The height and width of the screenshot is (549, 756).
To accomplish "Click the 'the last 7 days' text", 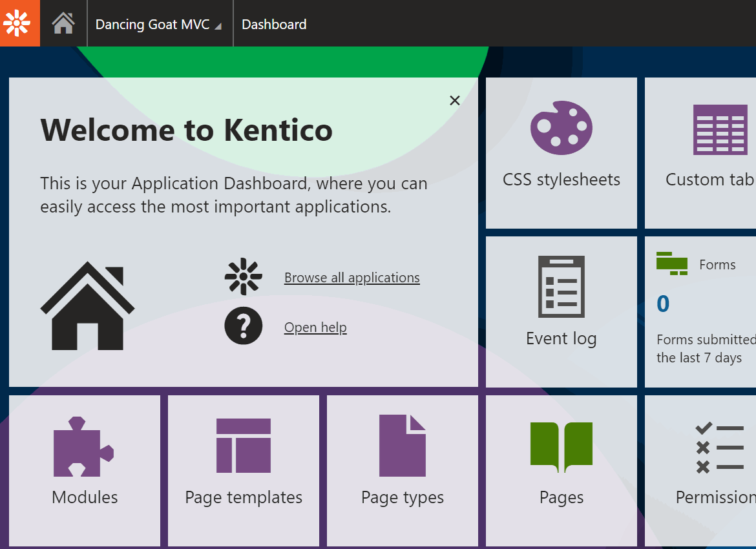I will coord(699,358).
